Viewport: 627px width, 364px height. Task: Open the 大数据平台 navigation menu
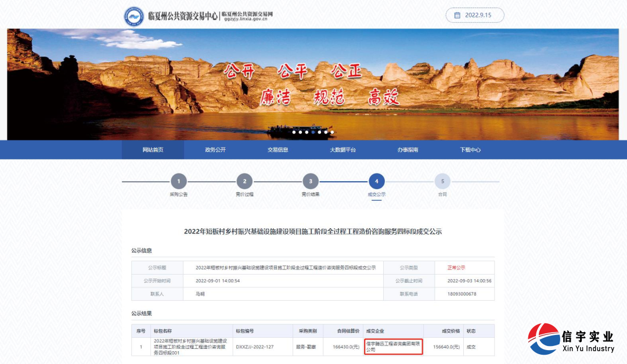click(343, 149)
